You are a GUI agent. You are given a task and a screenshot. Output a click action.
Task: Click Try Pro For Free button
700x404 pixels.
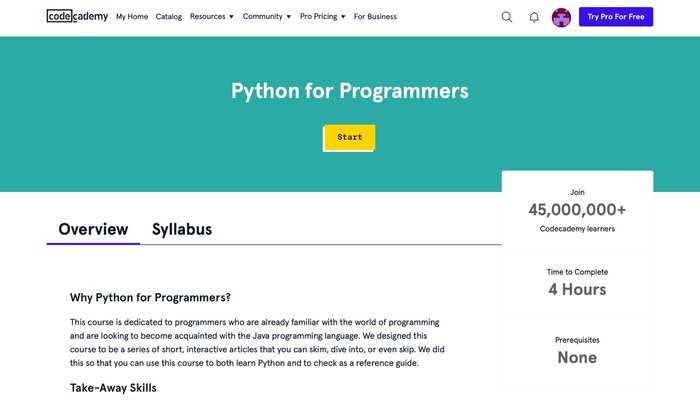point(616,17)
